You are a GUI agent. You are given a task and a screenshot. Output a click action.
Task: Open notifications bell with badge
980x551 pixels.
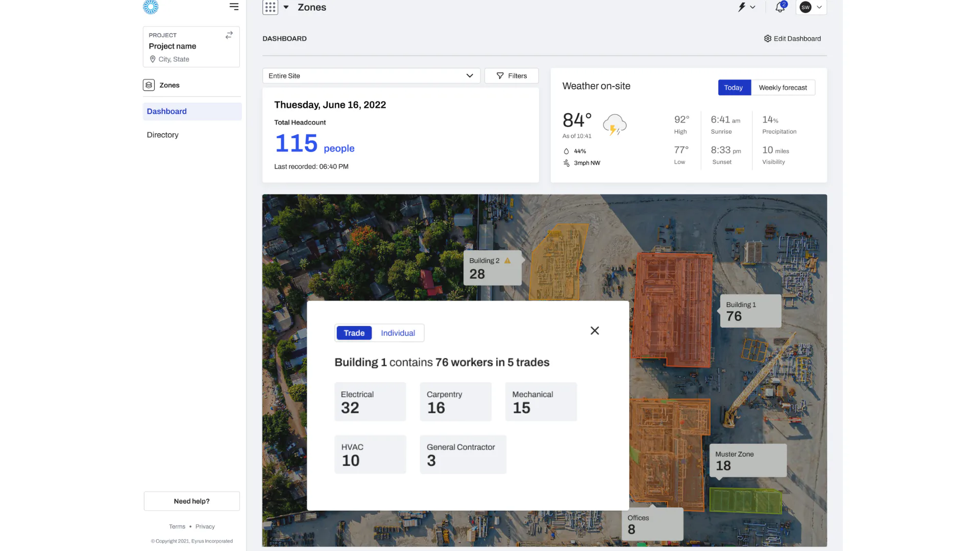(x=780, y=7)
